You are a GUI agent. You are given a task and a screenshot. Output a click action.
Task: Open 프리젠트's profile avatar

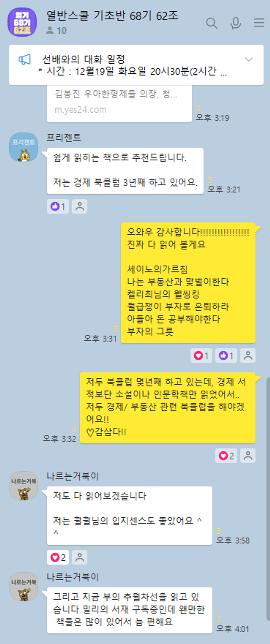point(24,147)
